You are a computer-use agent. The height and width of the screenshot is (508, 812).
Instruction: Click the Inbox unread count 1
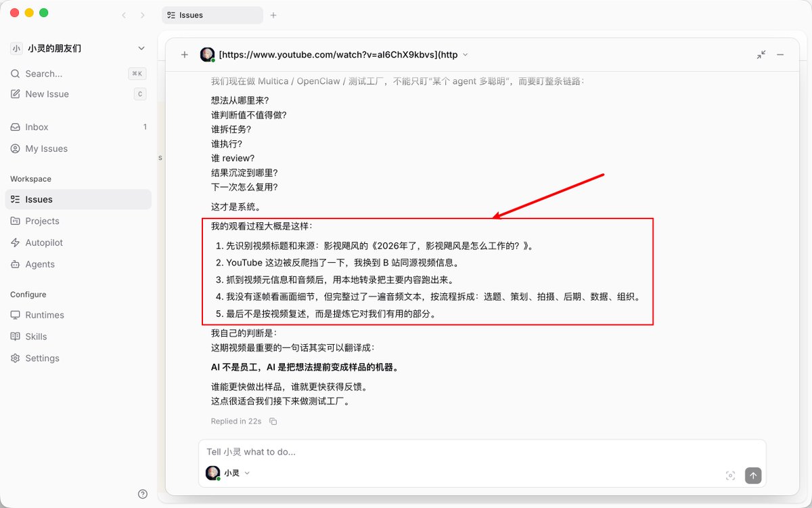click(x=145, y=127)
